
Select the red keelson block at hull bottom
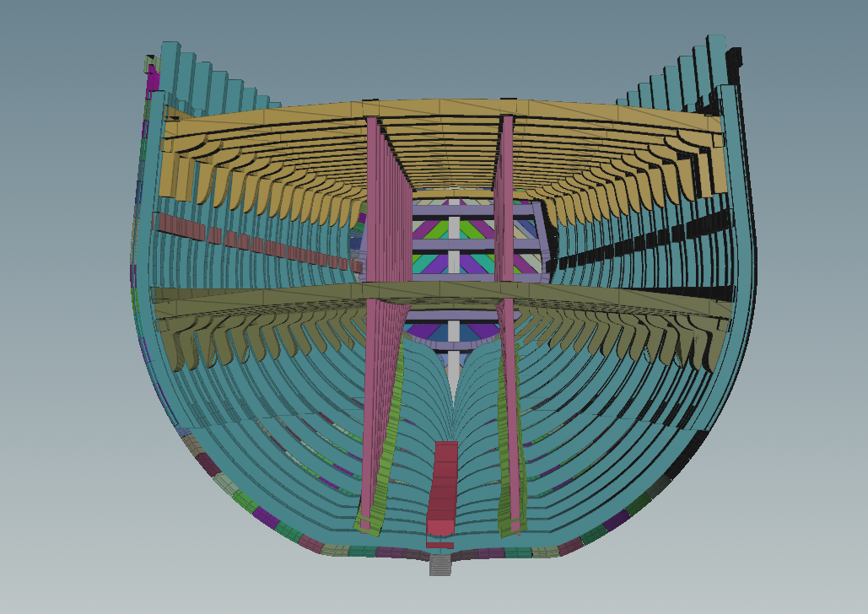click(x=442, y=488)
